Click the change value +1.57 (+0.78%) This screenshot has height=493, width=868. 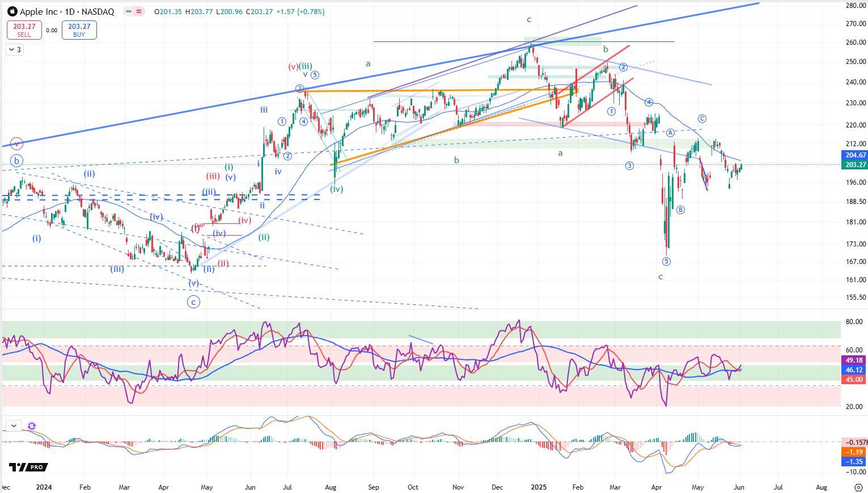300,11
